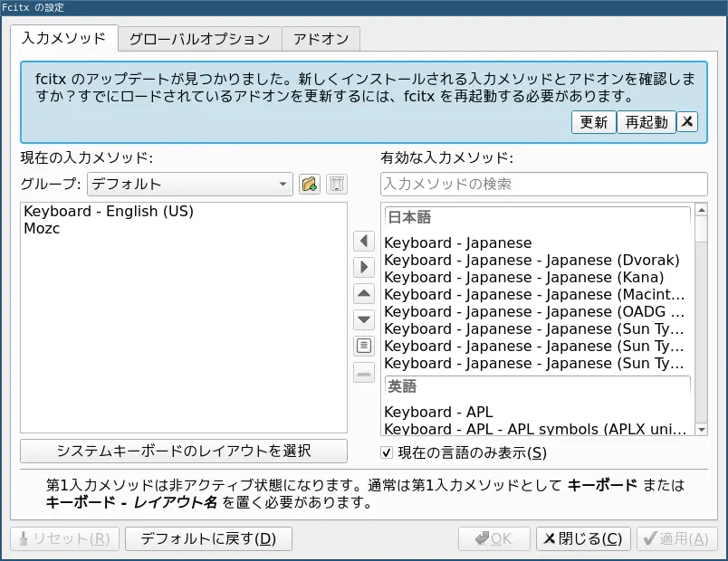This screenshot has width=728, height=561.
Task: Click システムキーボードのレイアウトを選択 button
Action: (184, 451)
